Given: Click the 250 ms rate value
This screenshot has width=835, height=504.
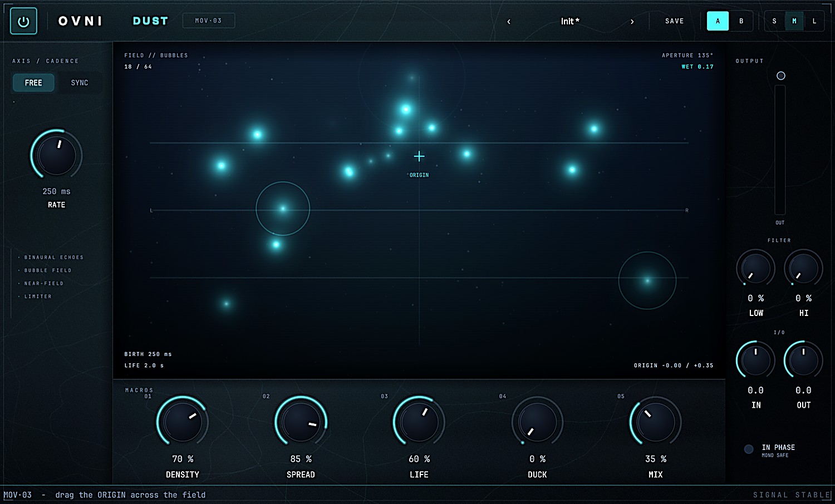Looking at the screenshot, I should pos(56,191).
